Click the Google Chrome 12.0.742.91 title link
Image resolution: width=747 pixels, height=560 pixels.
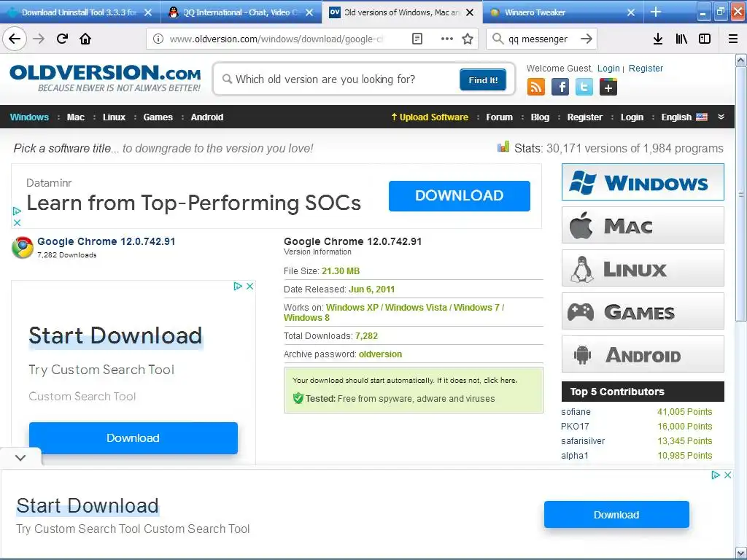[107, 241]
